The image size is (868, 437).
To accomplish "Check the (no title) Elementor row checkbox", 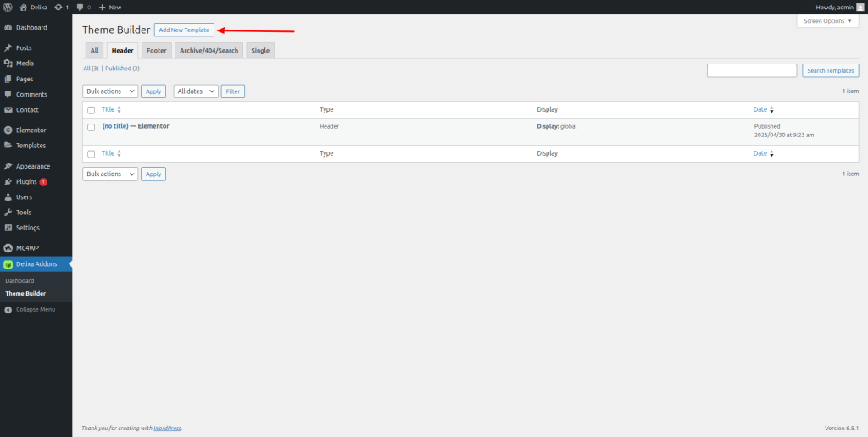I will pyautogui.click(x=92, y=127).
